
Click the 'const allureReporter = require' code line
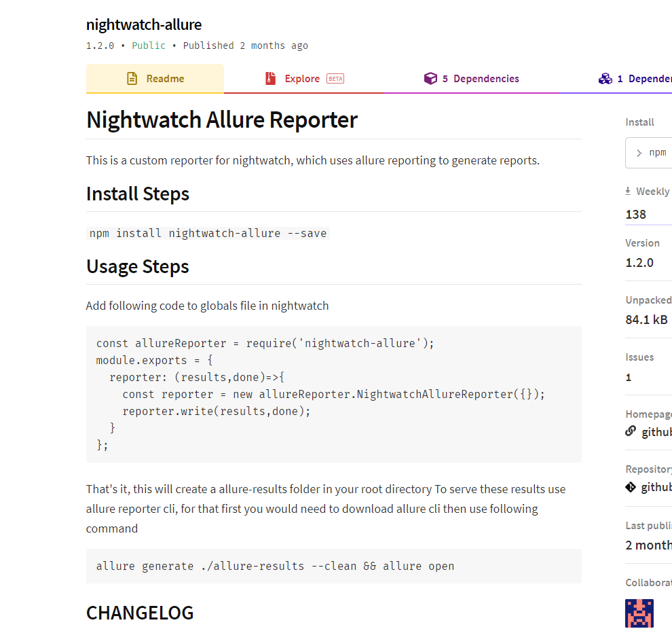(x=265, y=343)
